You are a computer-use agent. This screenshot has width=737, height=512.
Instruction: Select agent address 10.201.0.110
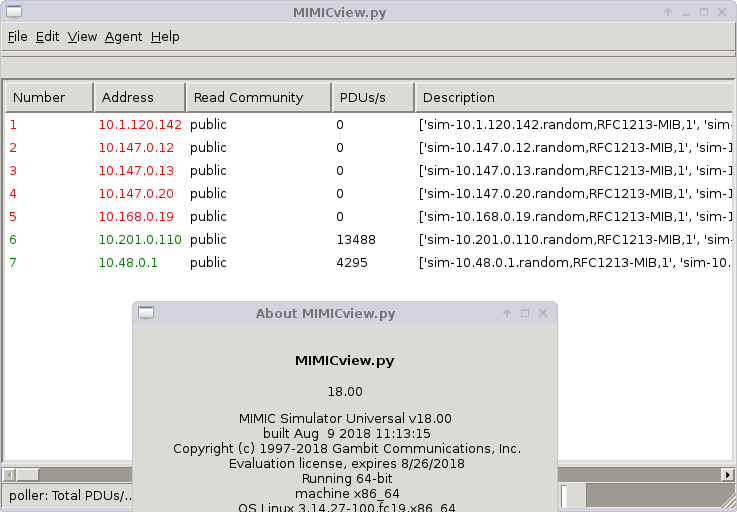140,240
